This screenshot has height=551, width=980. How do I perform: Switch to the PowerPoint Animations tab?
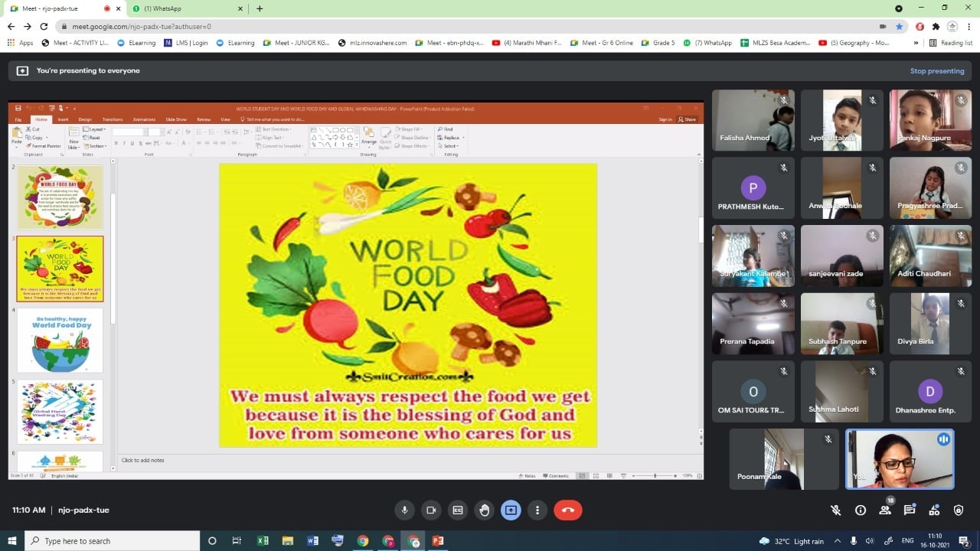144,119
